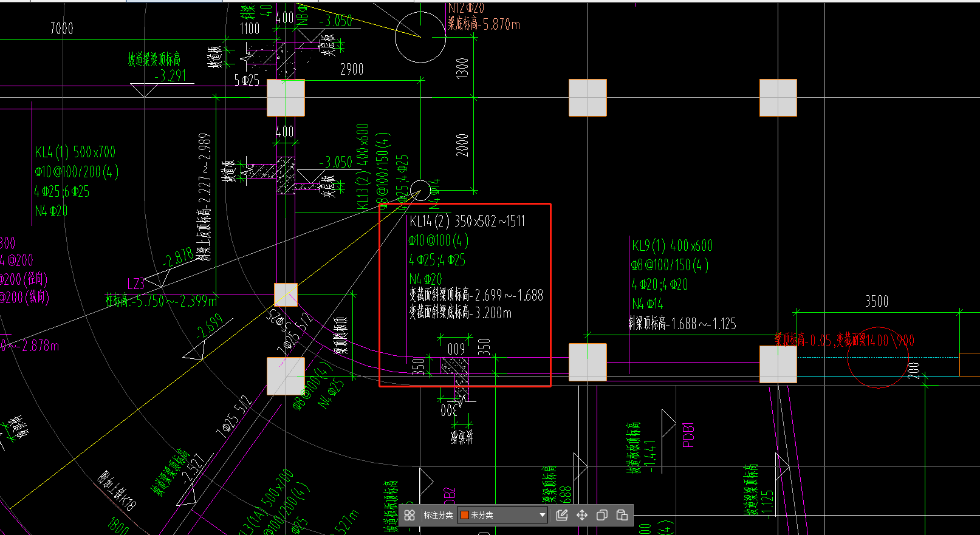Click the 柱标高:-5.750~-2.399m text
The width and height of the screenshot is (980, 535).
(160, 301)
